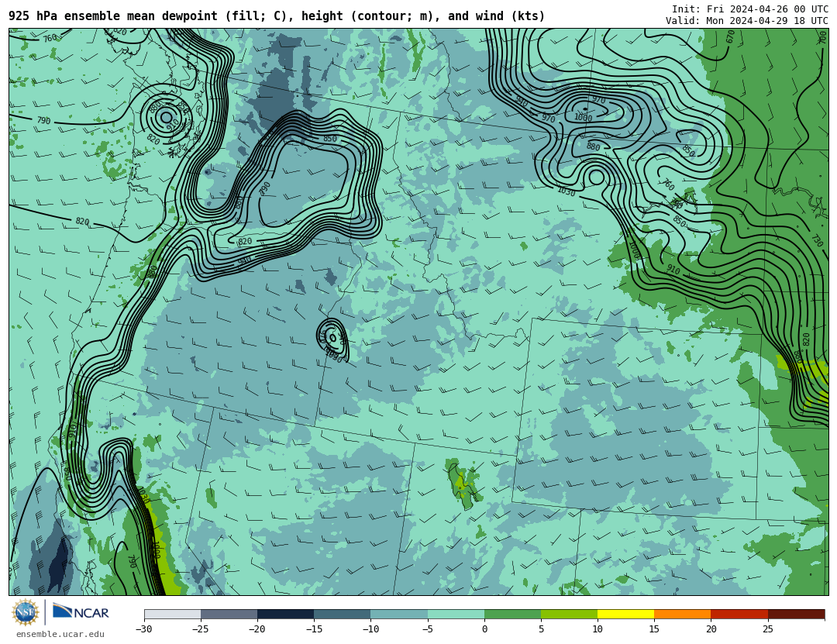Click the NCAR logo
Screen dimensions: 837x644
tap(81, 612)
